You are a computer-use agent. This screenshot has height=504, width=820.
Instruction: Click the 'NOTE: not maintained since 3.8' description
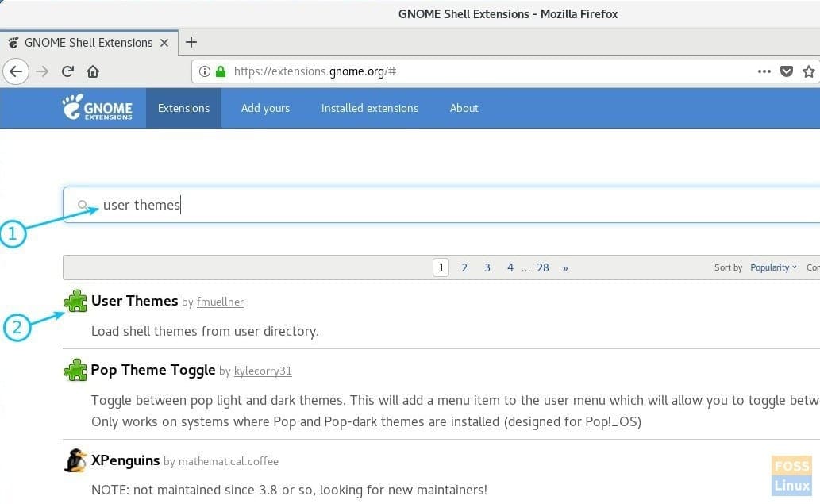click(x=289, y=490)
